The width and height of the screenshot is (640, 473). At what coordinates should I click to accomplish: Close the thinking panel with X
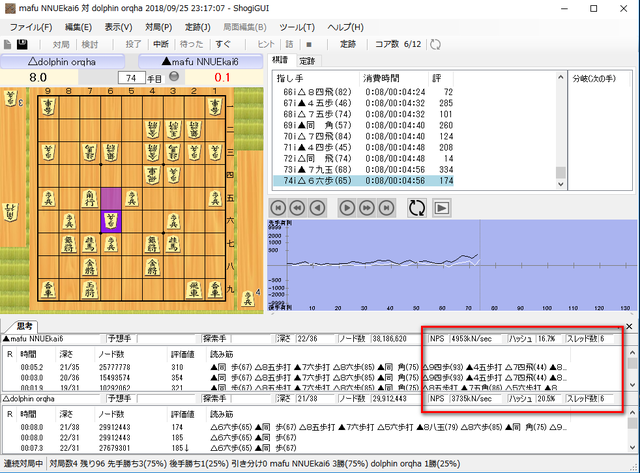pos(629,326)
